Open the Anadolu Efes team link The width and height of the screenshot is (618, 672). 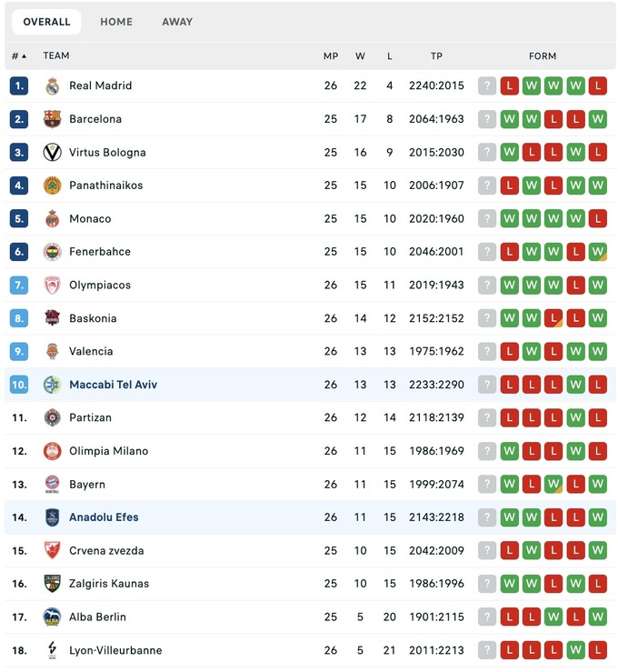click(x=104, y=517)
